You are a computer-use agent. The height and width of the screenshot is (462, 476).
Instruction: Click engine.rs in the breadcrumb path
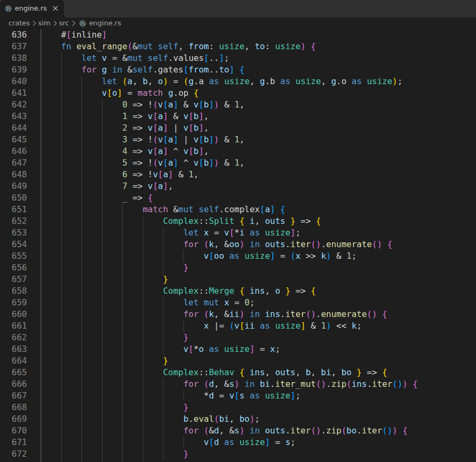click(105, 23)
